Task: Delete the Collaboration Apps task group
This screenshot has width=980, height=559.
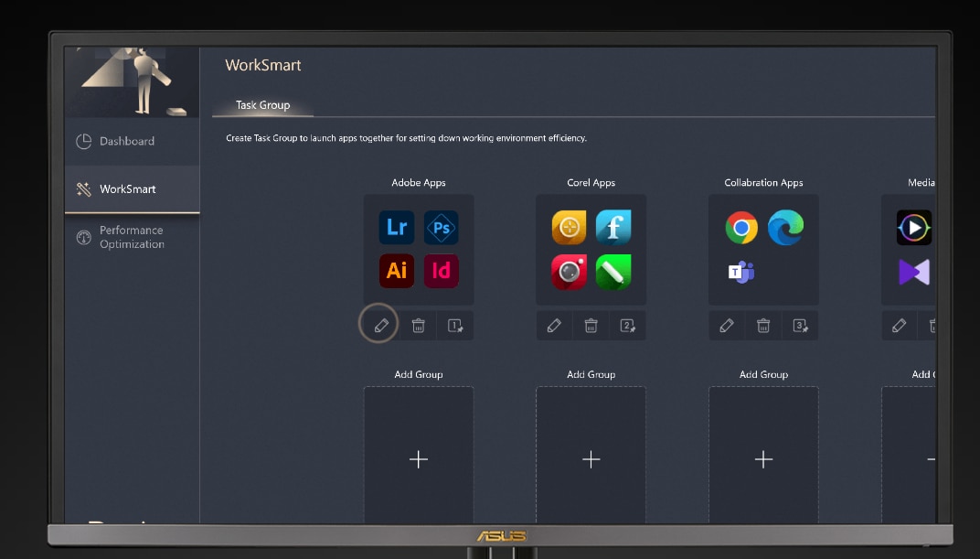Action: (763, 325)
